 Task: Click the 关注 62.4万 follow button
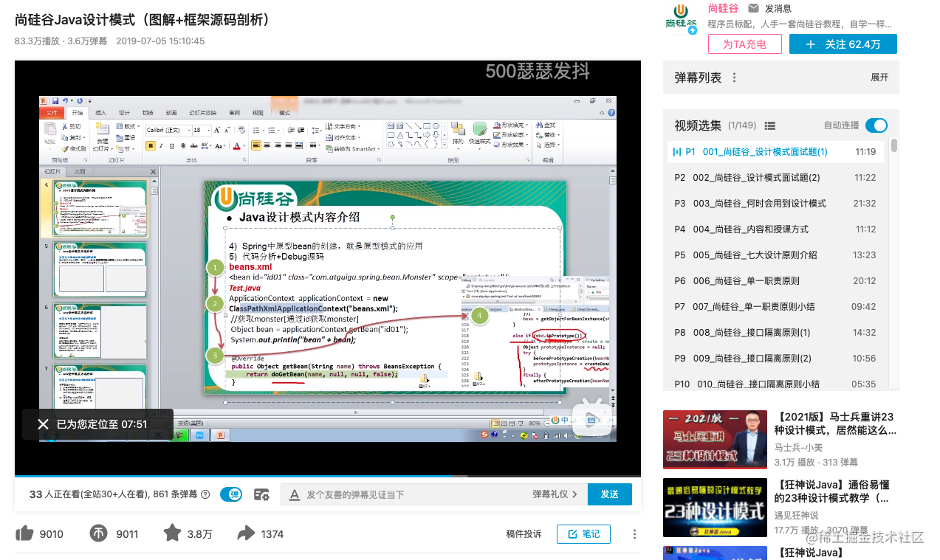843,44
